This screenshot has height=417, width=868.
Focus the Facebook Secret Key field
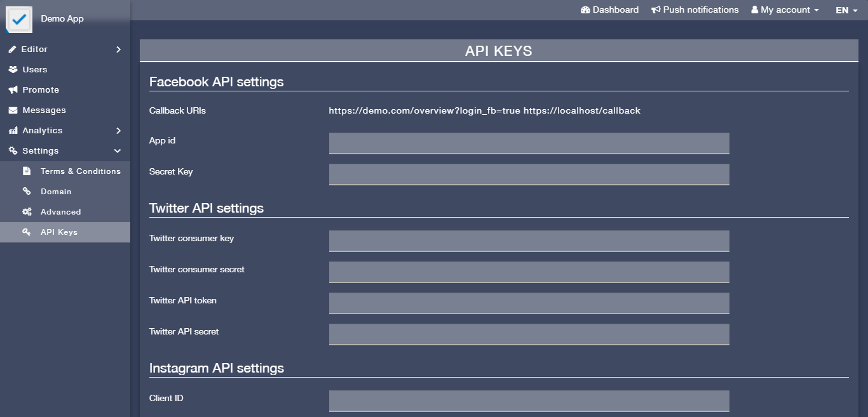coord(529,175)
